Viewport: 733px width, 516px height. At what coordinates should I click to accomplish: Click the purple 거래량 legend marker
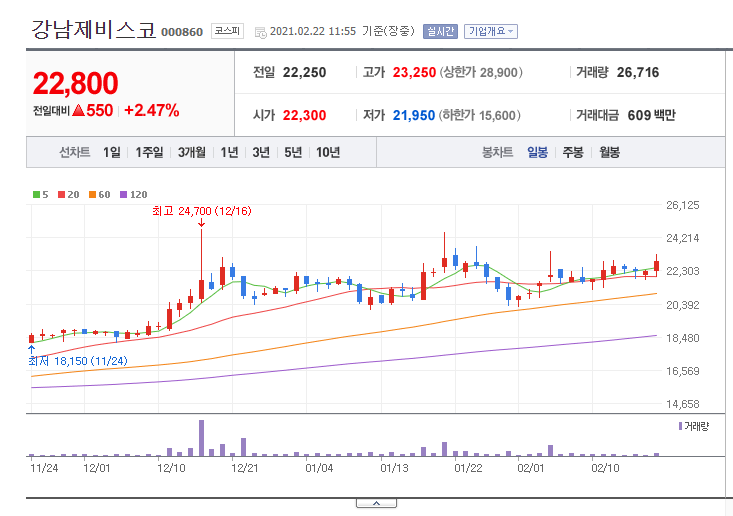[680, 426]
